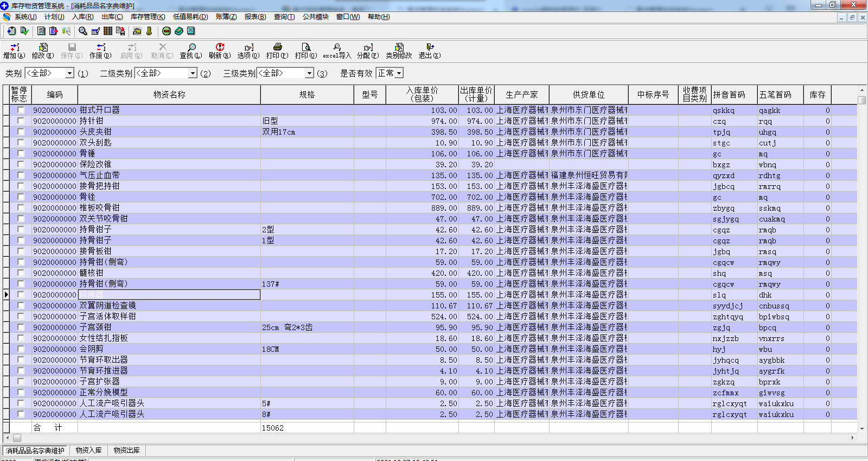Tick the checkbox for 头皮夹钳 row
This screenshot has height=461, width=868.
click(x=21, y=131)
